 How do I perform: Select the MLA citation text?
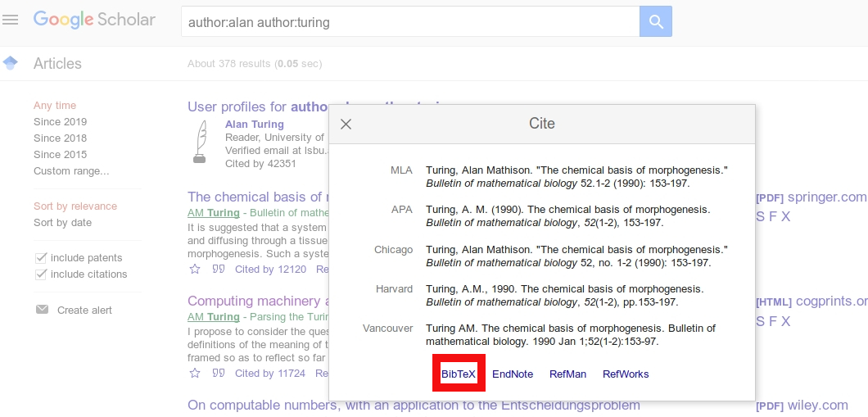[x=576, y=177]
